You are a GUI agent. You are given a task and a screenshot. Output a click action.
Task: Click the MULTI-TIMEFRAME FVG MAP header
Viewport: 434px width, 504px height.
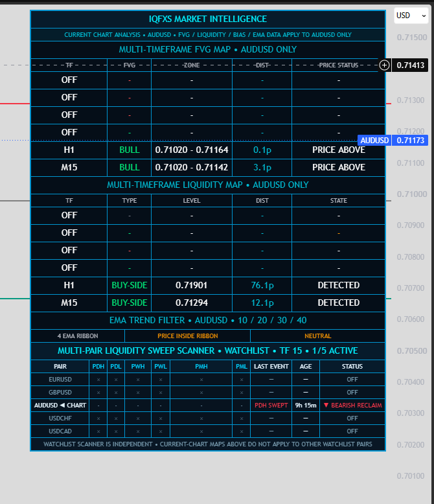click(x=208, y=49)
